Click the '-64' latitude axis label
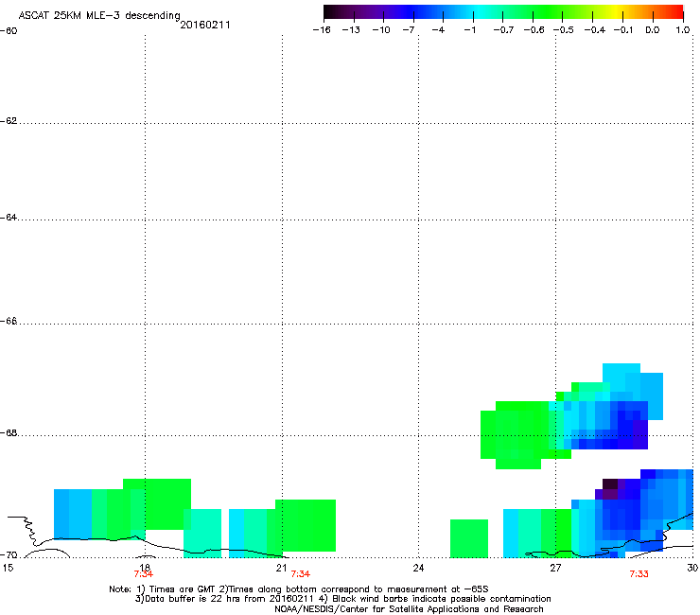The width and height of the screenshot is (700, 615). [9, 218]
